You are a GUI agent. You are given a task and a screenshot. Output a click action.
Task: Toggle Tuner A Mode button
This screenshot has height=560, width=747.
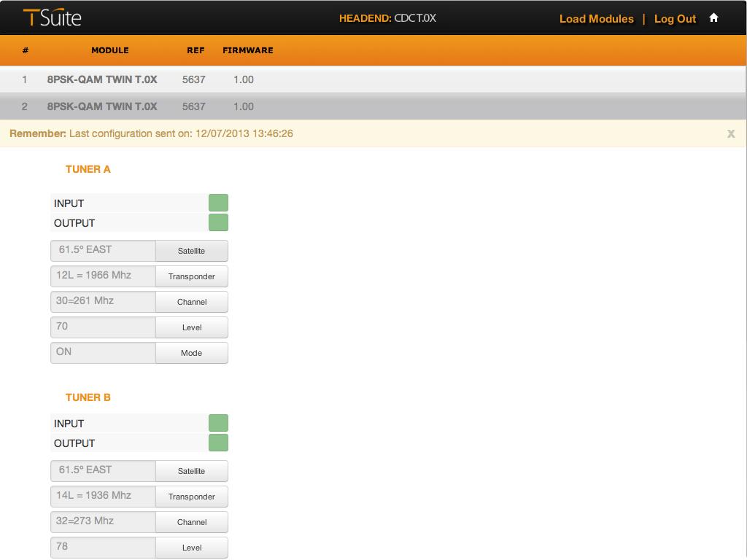192,353
